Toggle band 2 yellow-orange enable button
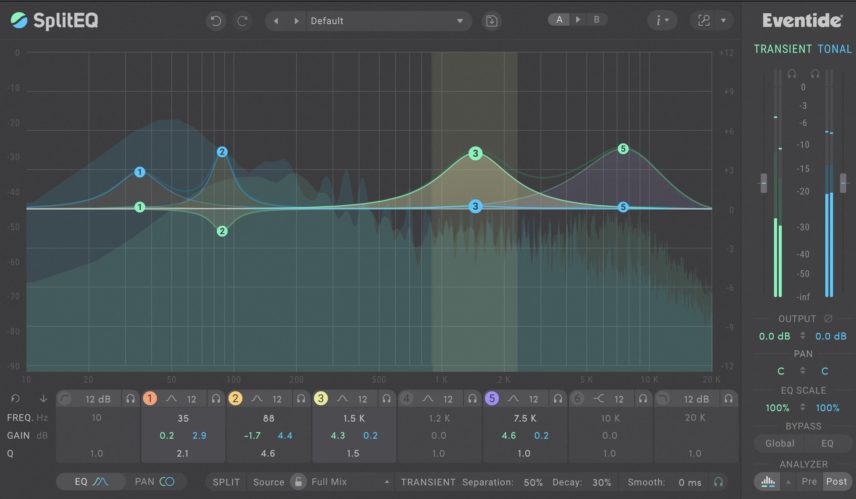Screen dimensions: 856x499 235,399
